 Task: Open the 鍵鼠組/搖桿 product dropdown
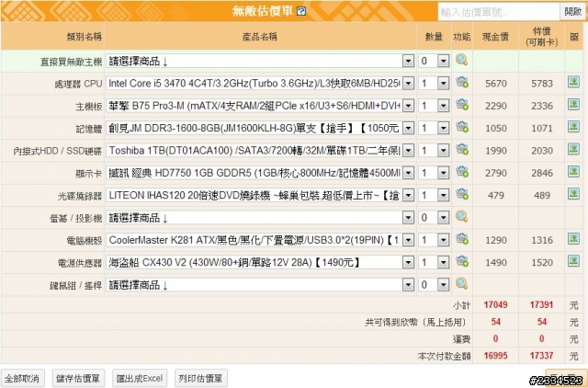[260, 285]
